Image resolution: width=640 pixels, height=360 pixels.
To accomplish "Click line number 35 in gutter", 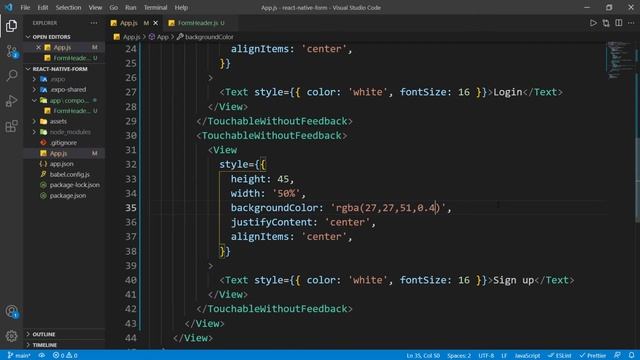I will 131,208.
